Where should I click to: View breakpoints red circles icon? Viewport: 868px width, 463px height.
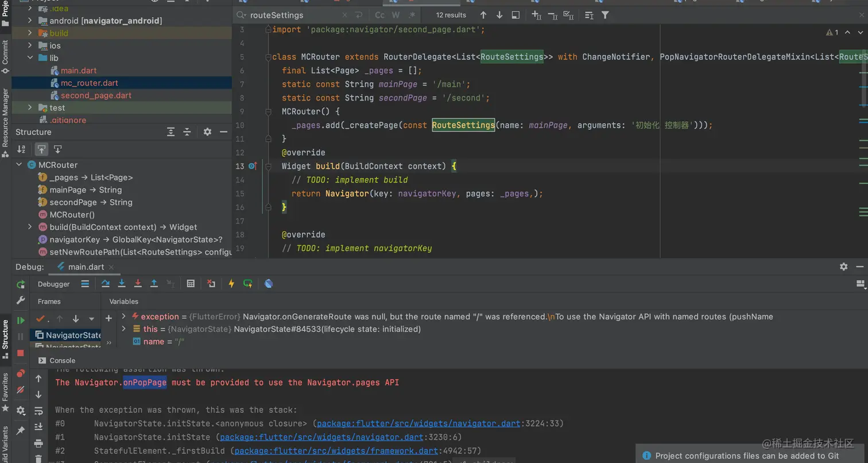click(x=21, y=373)
